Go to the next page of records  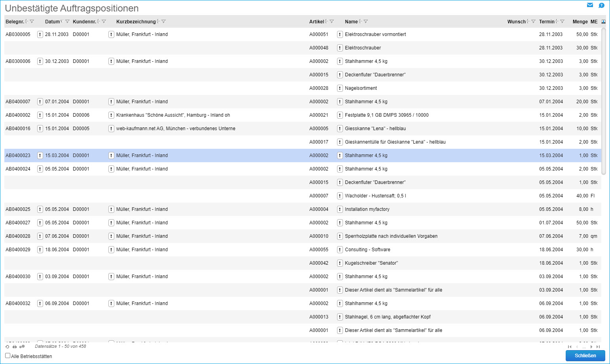[591, 347]
